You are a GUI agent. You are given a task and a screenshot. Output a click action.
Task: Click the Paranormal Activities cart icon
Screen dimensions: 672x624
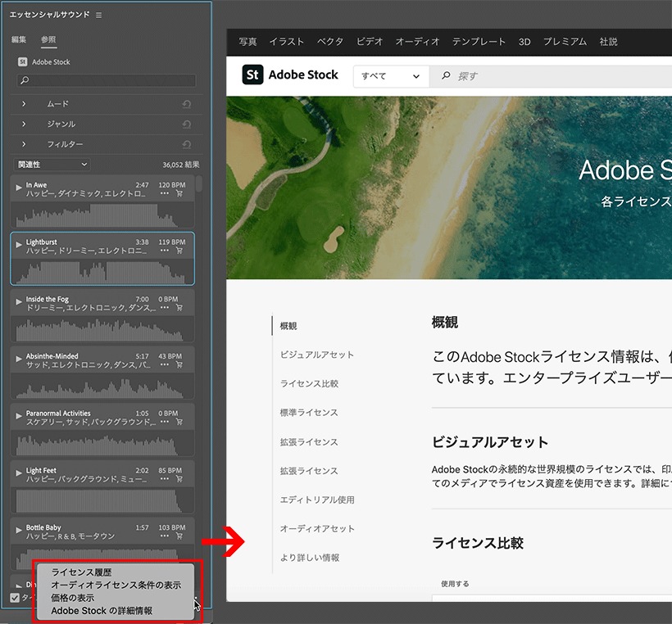pyautogui.click(x=179, y=422)
